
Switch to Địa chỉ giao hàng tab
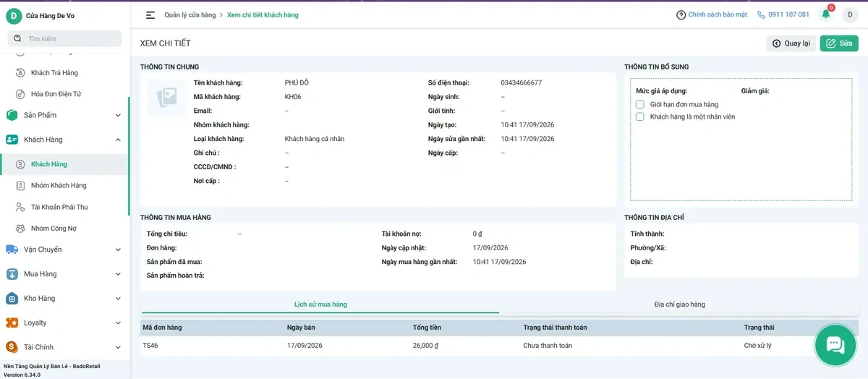point(679,305)
